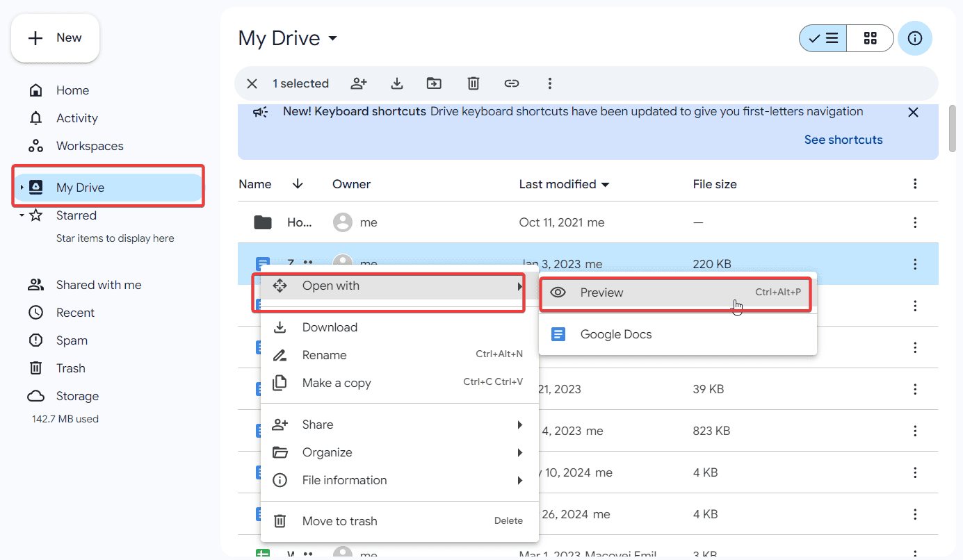Click the See shortcuts link
The height and width of the screenshot is (560, 963).
pos(843,139)
